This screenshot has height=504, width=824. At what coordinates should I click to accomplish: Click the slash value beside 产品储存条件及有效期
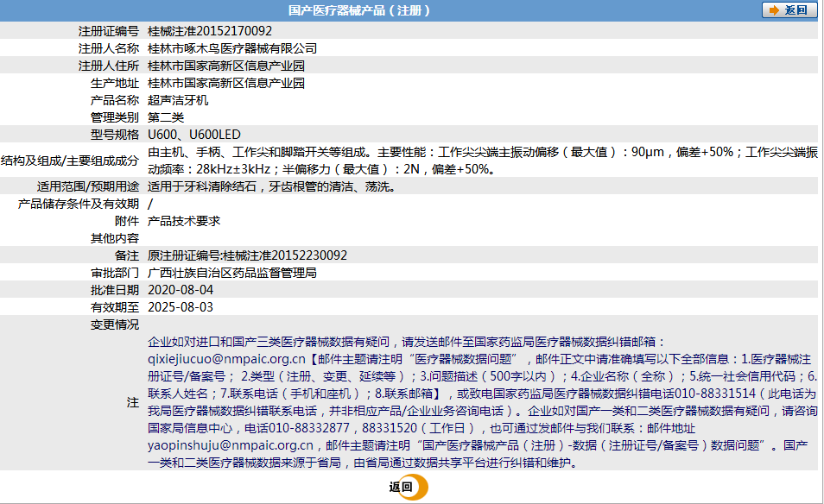click(x=150, y=204)
